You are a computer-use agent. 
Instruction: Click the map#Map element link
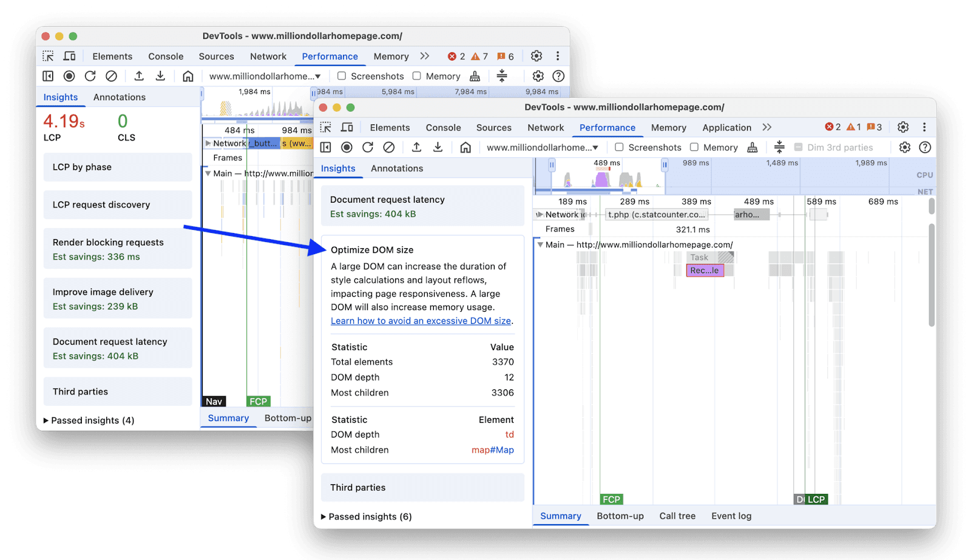[493, 450]
